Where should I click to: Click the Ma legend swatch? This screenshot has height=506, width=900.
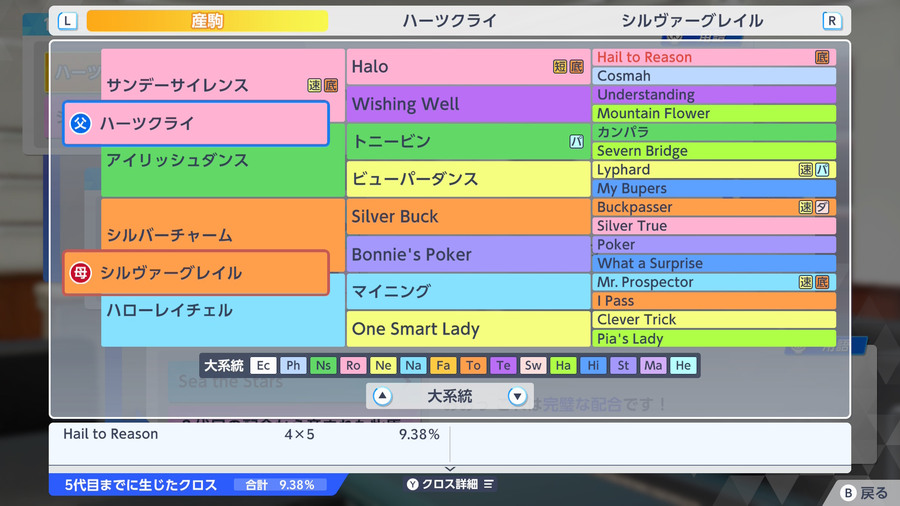coord(653,365)
